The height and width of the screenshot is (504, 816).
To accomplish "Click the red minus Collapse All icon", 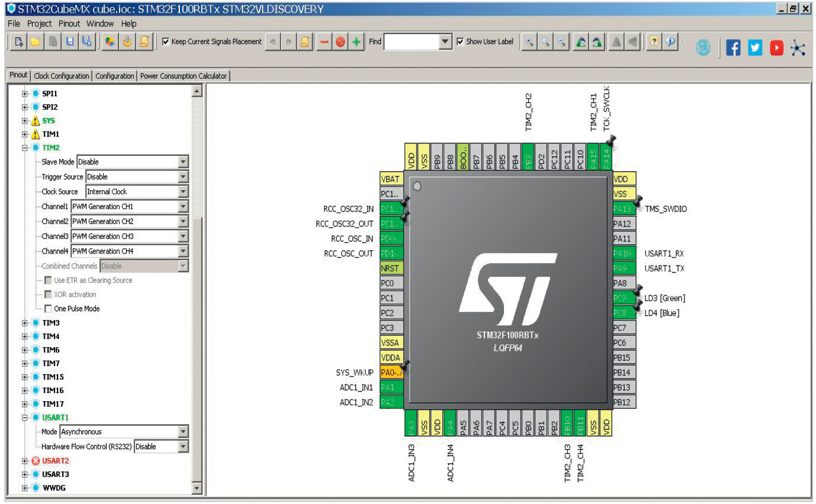I will pos(324,42).
